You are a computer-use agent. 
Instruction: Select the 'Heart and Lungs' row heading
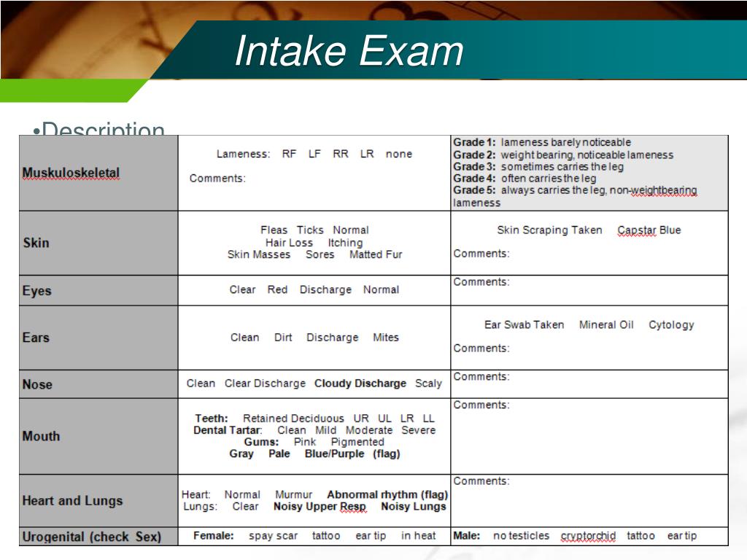[x=72, y=500]
